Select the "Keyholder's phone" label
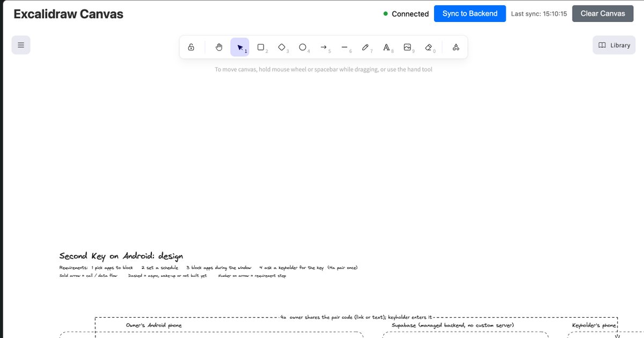The height and width of the screenshot is (338, 644). (595, 325)
